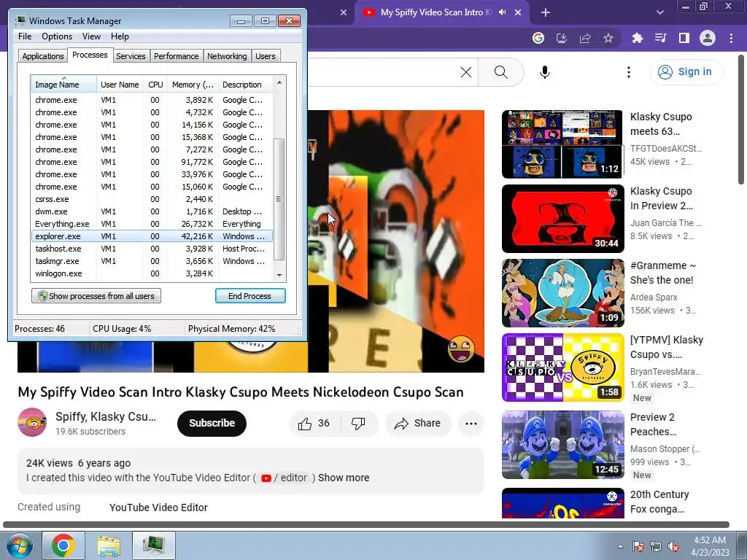Subscribe to the Spiffy channel
747x560 pixels.
tap(212, 424)
